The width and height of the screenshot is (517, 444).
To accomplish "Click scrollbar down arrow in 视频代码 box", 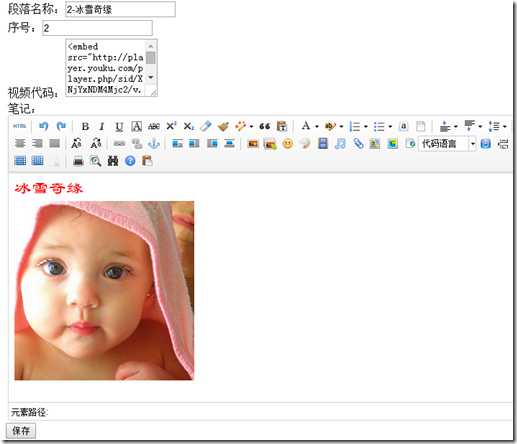I will pyautogui.click(x=151, y=78).
